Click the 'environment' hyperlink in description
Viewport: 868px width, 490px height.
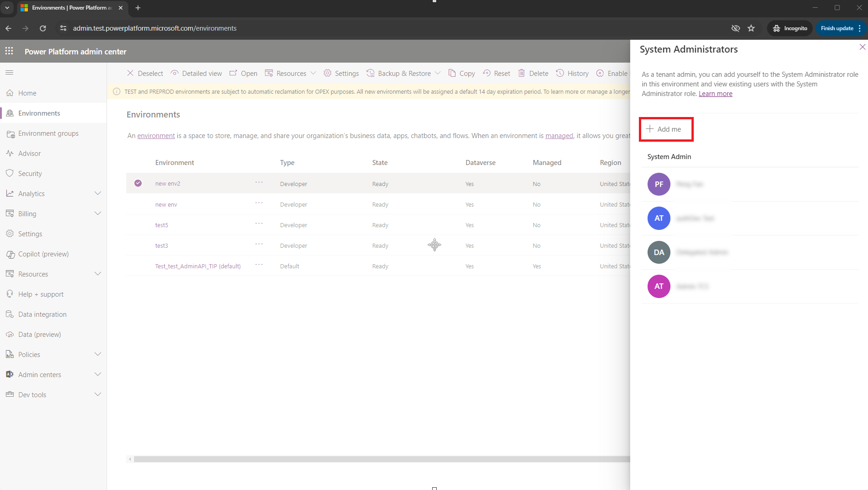156,136
